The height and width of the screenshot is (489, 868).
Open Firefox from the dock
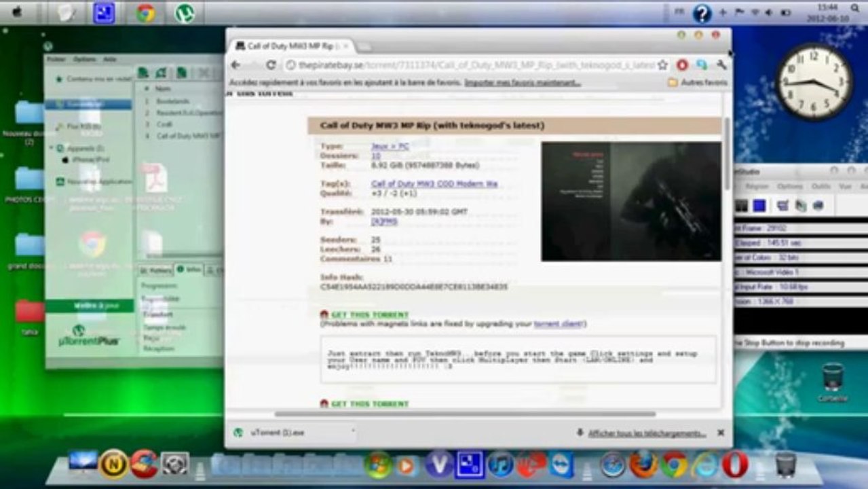643,465
